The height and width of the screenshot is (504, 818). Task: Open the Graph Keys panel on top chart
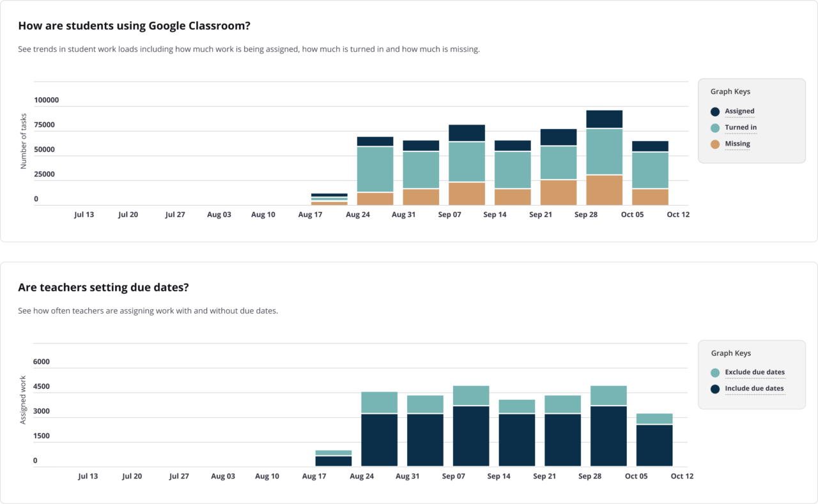pyautogui.click(x=730, y=91)
